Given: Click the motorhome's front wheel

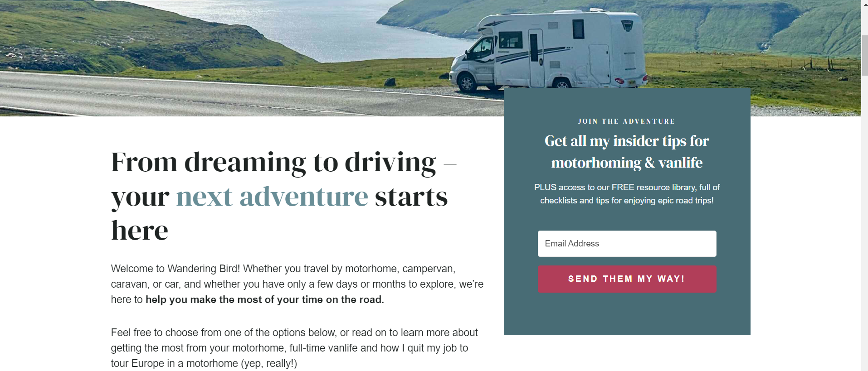Looking at the screenshot, I should (x=467, y=83).
